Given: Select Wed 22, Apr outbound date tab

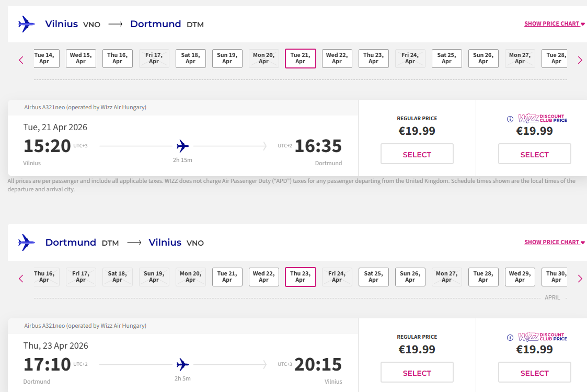Looking at the screenshot, I should tap(337, 59).
